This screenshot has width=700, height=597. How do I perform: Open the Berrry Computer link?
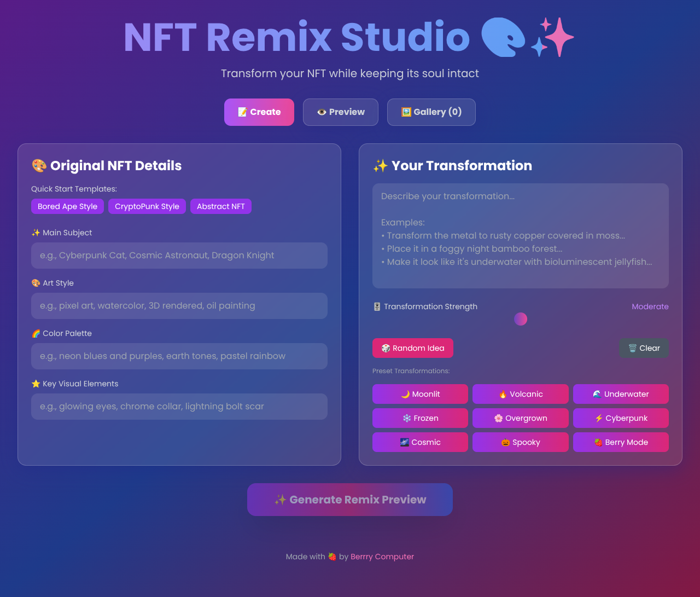coord(382,557)
